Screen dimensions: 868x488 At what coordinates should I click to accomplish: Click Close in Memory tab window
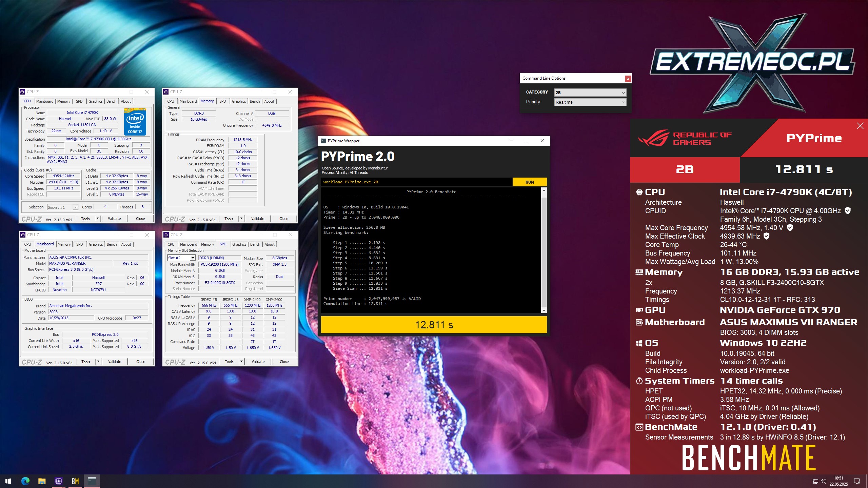284,219
